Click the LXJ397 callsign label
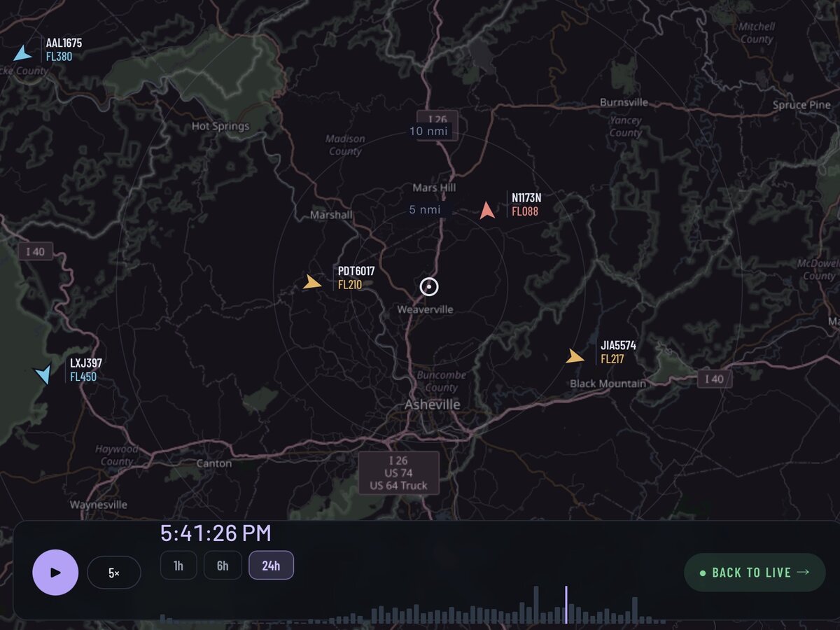The image size is (840, 630). [86, 363]
